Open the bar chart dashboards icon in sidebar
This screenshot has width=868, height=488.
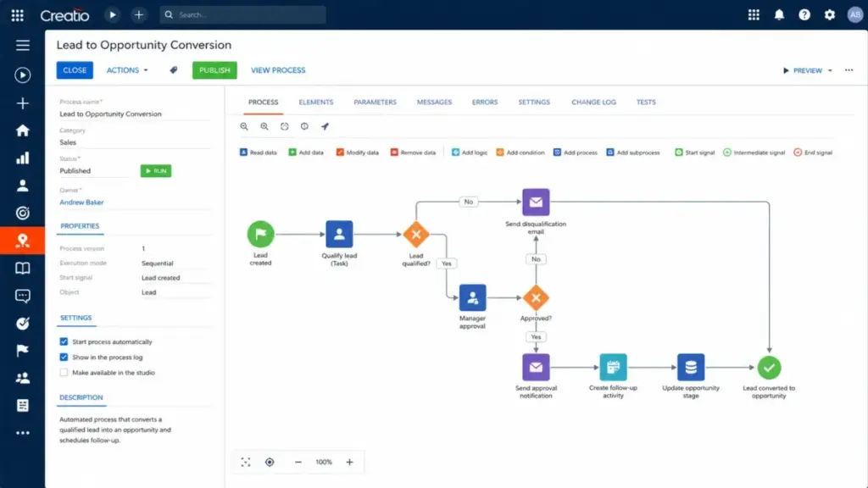click(23, 158)
